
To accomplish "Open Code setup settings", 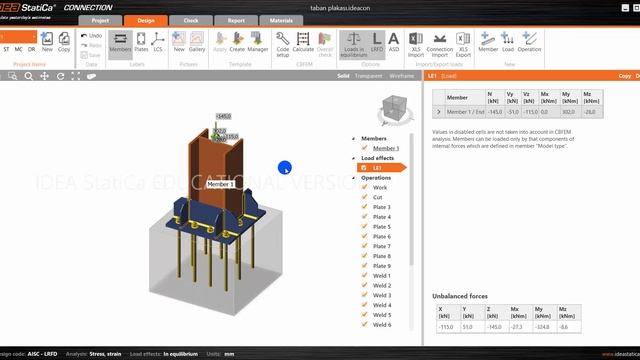I will click(x=282, y=45).
